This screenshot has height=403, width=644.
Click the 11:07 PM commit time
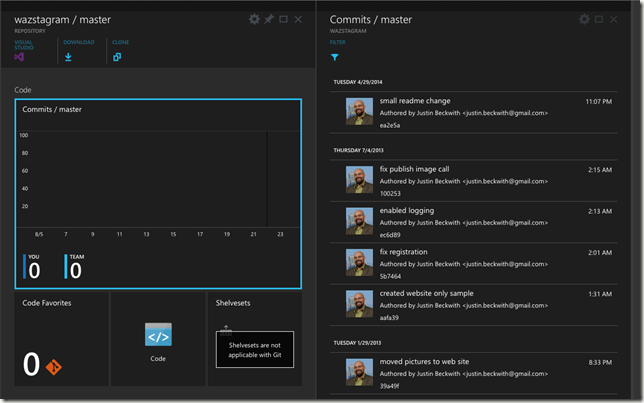pyautogui.click(x=599, y=101)
